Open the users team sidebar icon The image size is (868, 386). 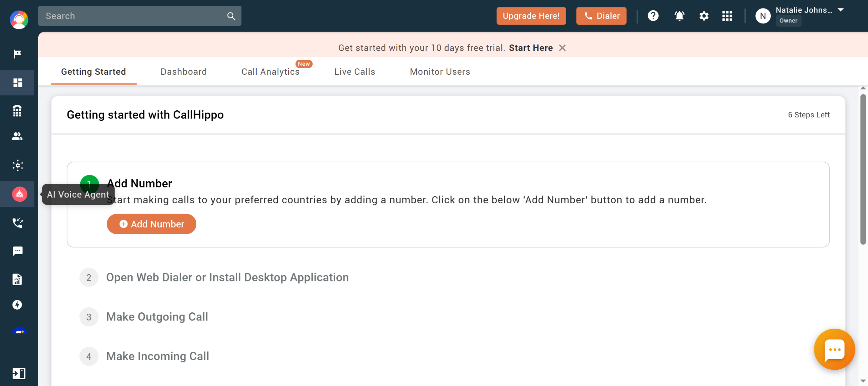tap(17, 136)
